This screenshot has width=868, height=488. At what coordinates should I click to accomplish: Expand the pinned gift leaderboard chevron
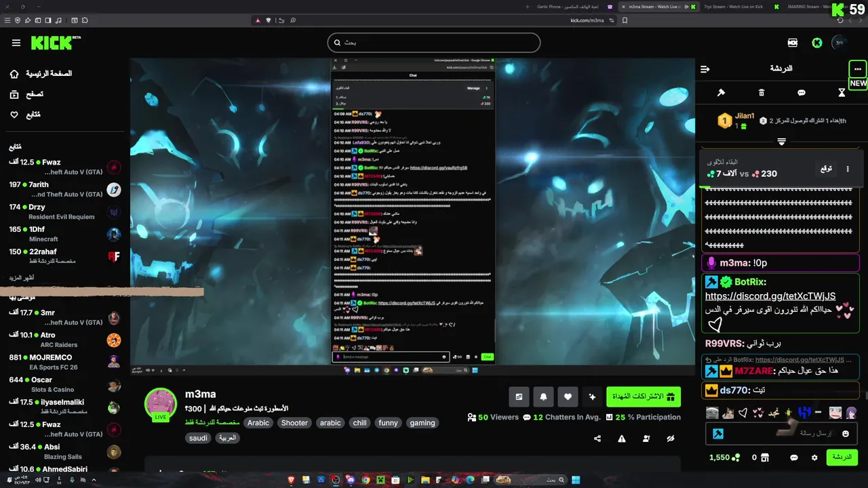coord(781,142)
